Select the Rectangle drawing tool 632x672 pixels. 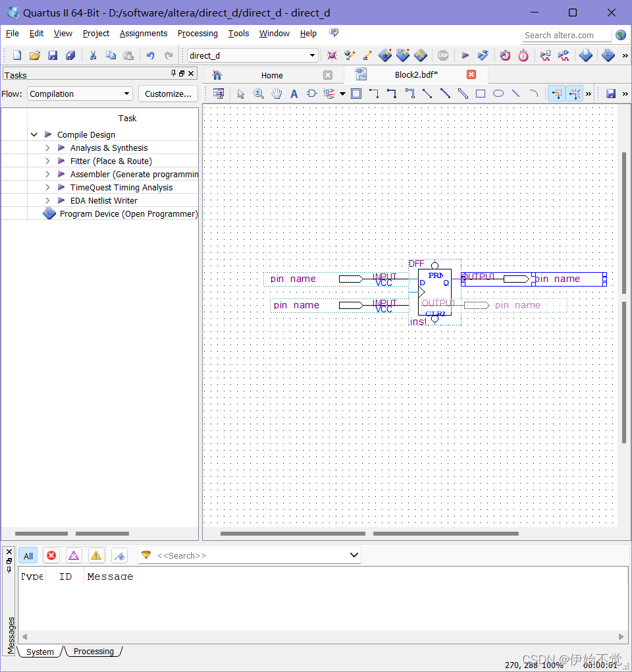(x=481, y=94)
